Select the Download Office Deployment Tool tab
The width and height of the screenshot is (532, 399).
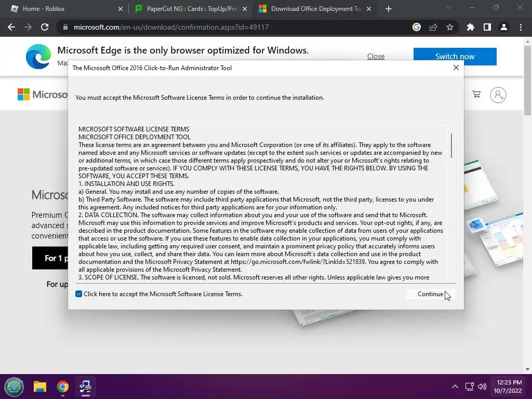pyautogui.click(x=315, y=9)
